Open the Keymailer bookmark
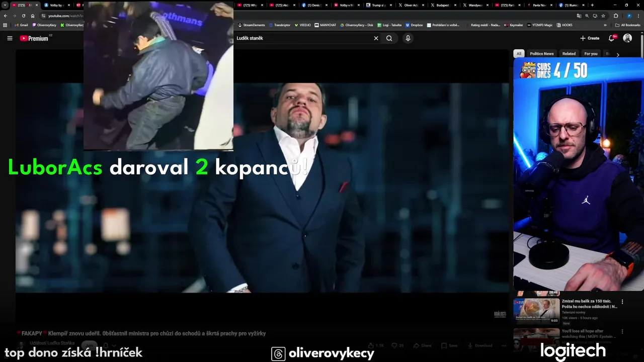 [514, 25]
